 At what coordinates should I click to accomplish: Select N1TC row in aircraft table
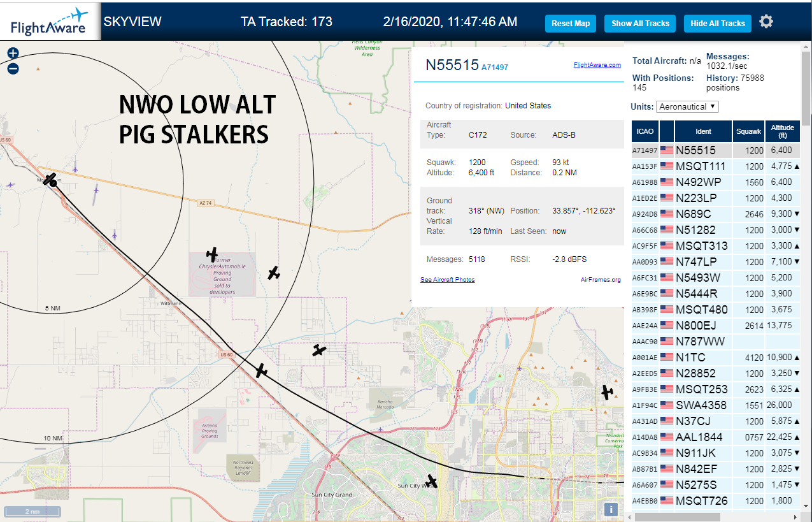(716, 358)
